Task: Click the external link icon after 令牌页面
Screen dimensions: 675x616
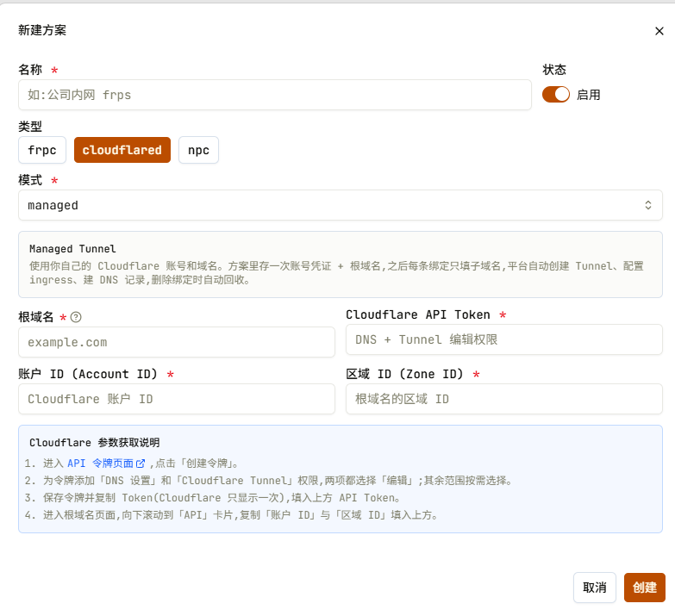Action: pos(141,464)
